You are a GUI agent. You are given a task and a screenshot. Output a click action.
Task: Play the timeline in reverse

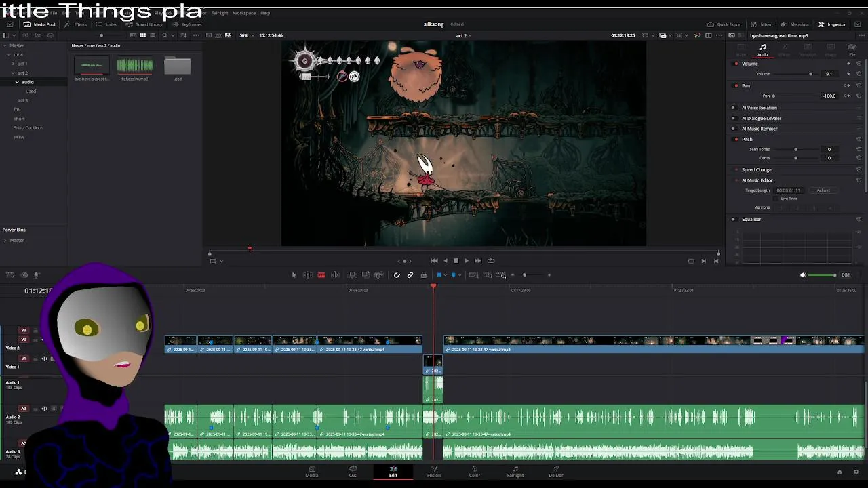[445, 260]
